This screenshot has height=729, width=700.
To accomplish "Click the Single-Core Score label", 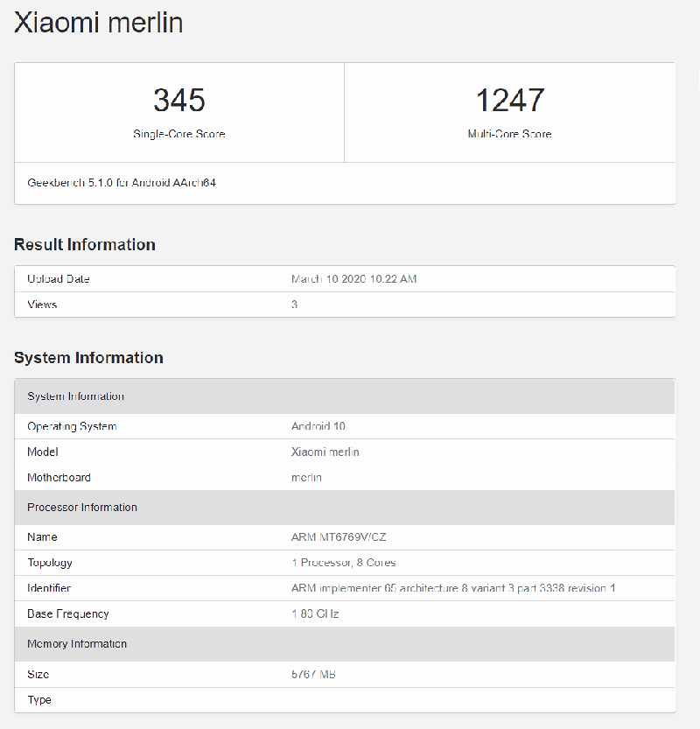I will click(178, 135).
